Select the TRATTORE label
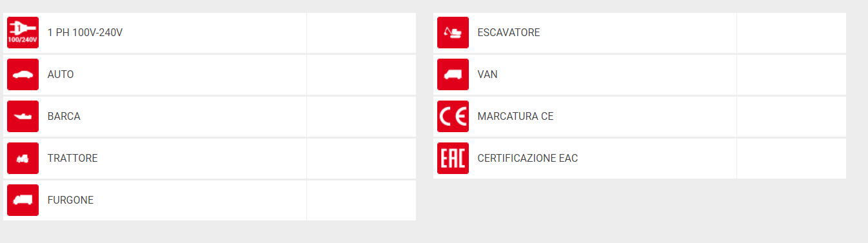868x243 pixels. coord(73,158)
